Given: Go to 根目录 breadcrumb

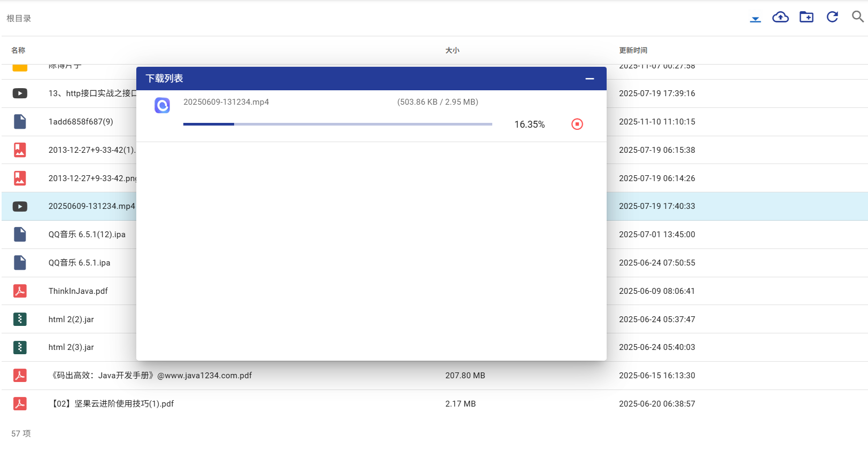Looking at the screenshot, I should coord(19,19).
